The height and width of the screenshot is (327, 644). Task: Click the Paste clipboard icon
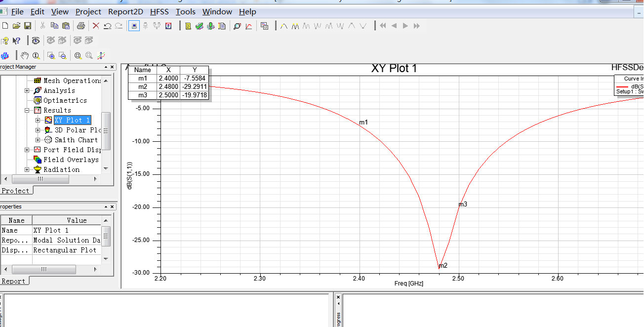coord(66,26)
